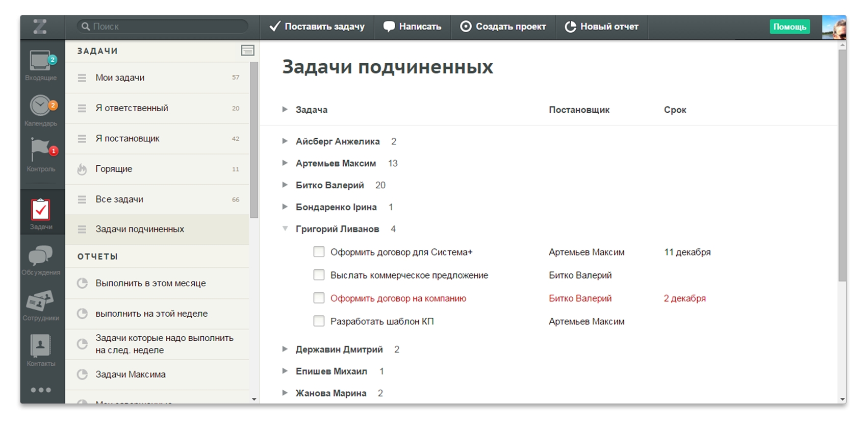Check Выслать коммерческое предложение task

[319, 275]
